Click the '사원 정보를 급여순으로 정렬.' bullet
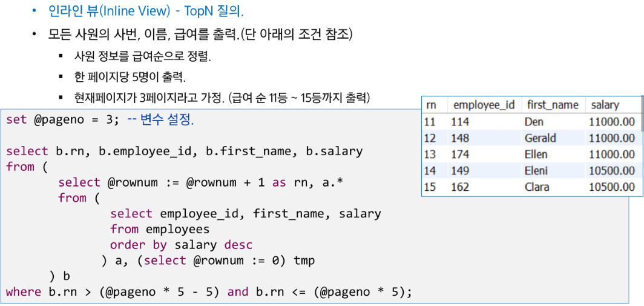The image size is (644, 306). pos(142,56)
